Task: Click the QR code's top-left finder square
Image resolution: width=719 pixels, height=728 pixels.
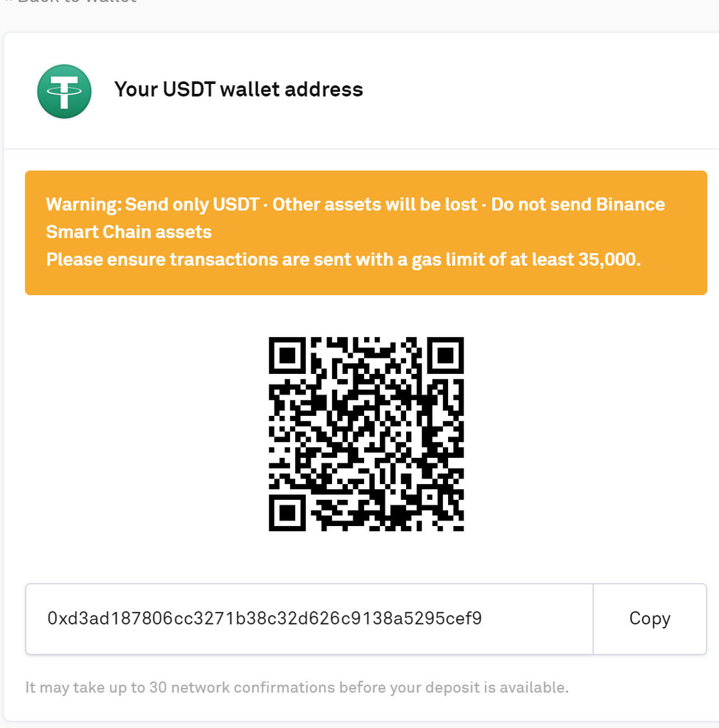Action: click(x=287, y=355)
